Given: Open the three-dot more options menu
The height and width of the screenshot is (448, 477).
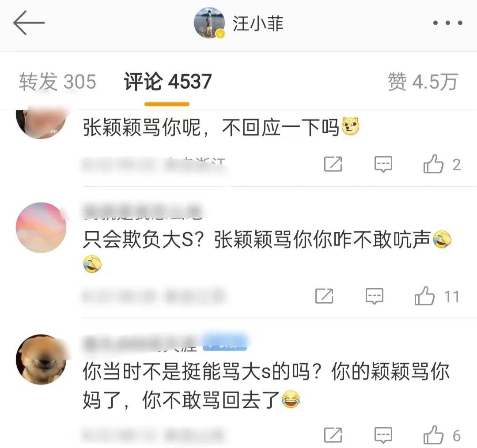Looking at the screenshot, I should tap(448, 23).
